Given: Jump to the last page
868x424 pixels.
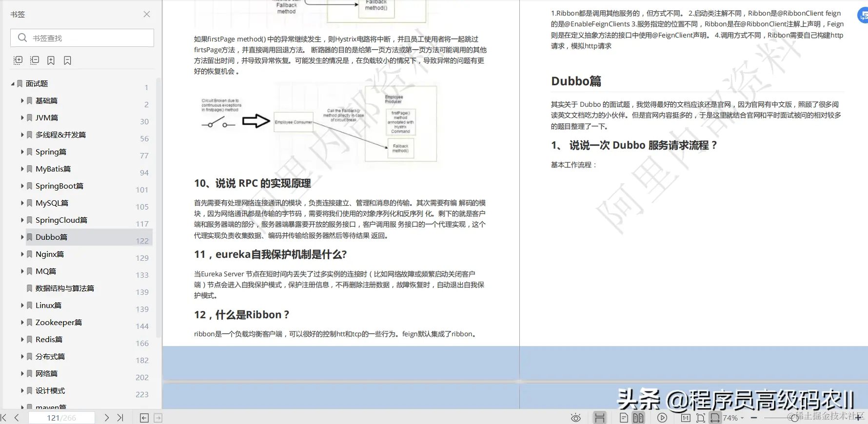Looking at the screenshot, I should point(120,418).
